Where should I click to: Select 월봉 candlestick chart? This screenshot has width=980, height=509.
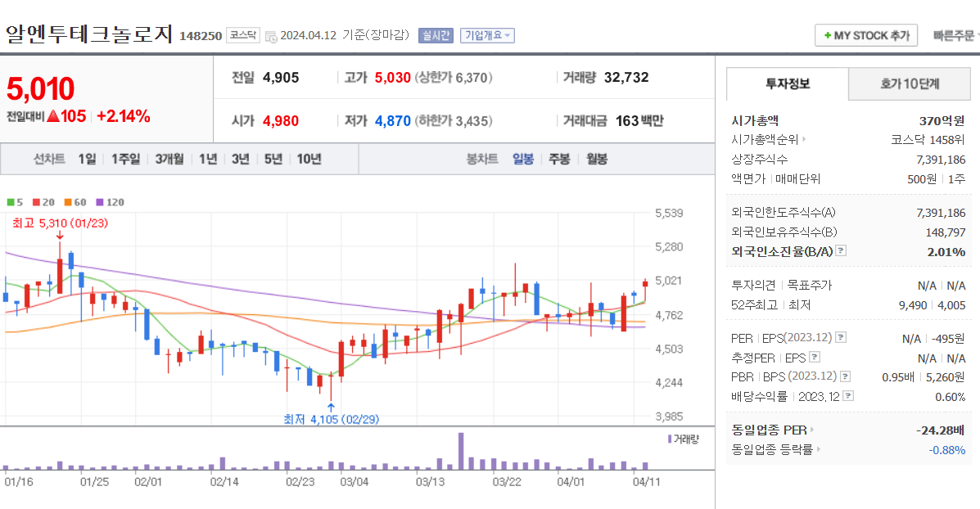tap(597, 160)
